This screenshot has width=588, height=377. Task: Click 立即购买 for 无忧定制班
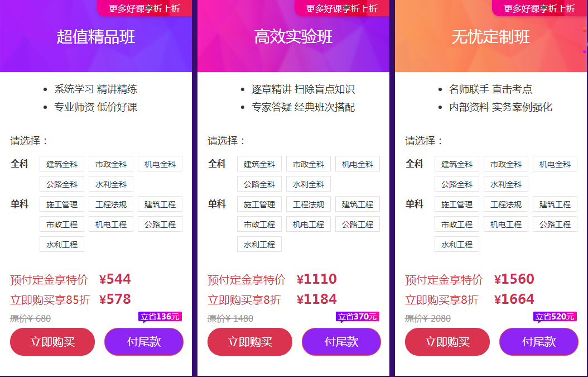tap(447, 342)
